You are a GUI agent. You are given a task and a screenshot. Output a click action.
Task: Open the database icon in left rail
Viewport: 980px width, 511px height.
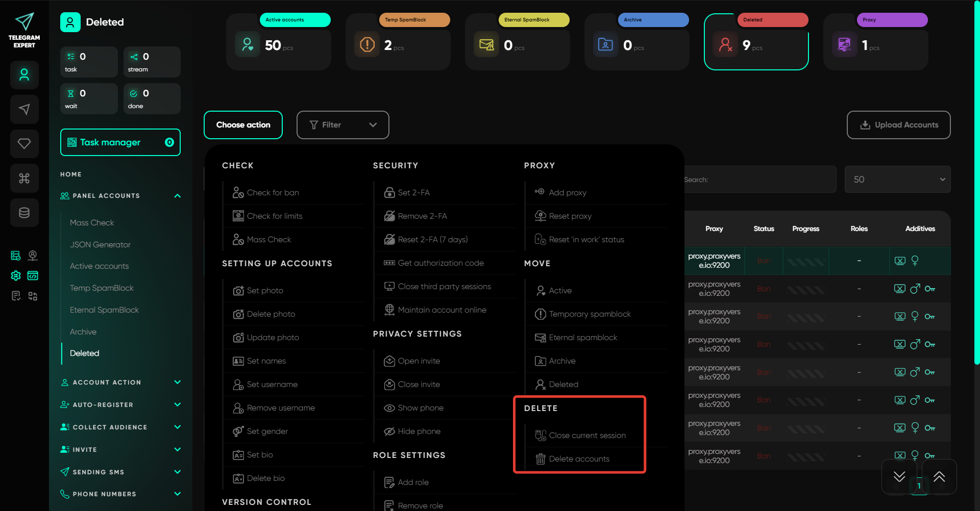(x=24, y=213)
